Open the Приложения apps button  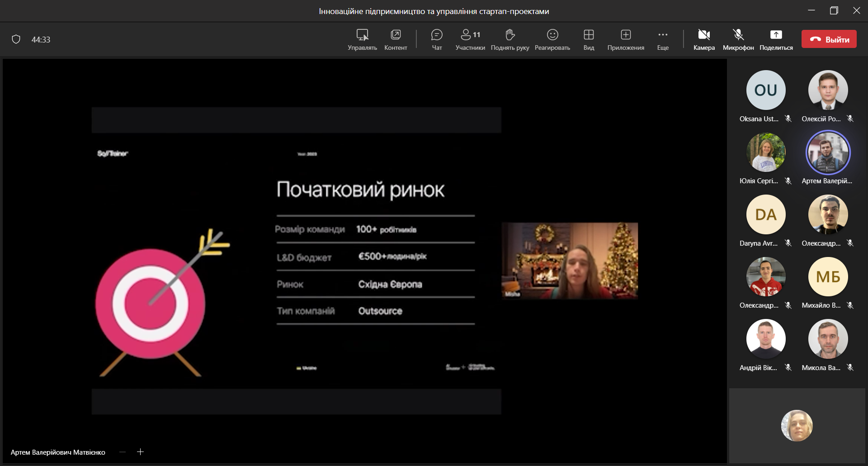tap(626, 39)
